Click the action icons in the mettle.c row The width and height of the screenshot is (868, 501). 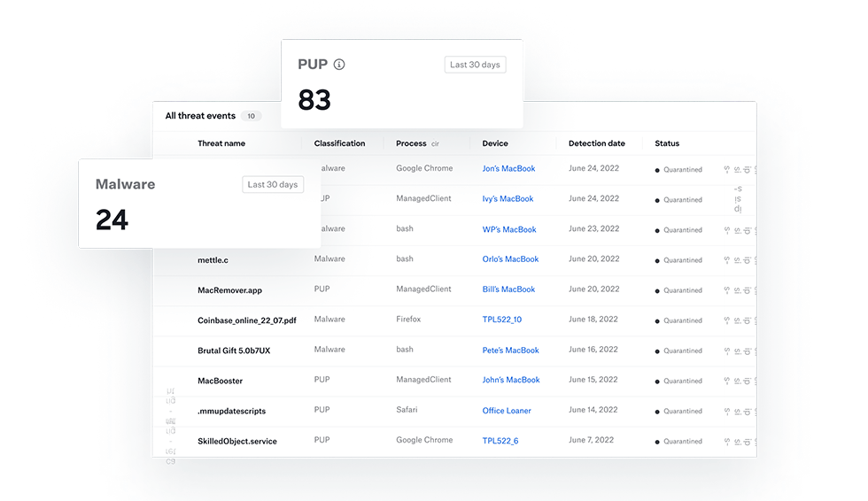[x=740, y=260]
